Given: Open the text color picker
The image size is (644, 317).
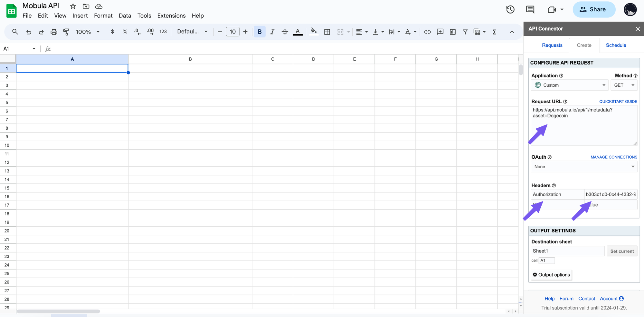Looking at the screenshot, I should (298, 32).
